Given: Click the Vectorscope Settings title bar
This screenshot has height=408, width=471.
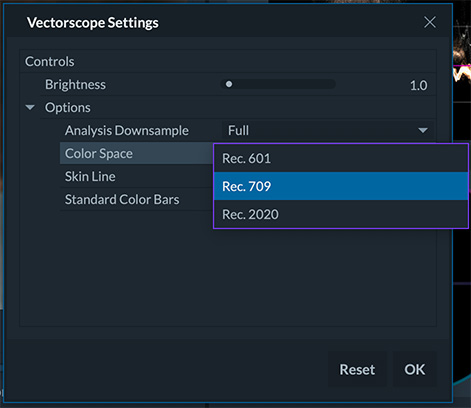Looking at the screenshot, I should click(227, 22).
